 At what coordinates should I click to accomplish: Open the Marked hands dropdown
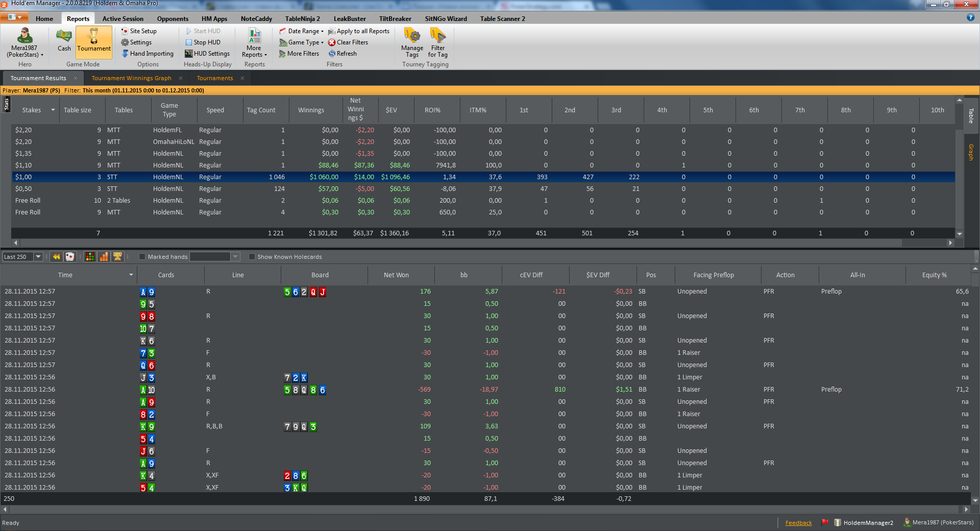click(x=235, y=257)
